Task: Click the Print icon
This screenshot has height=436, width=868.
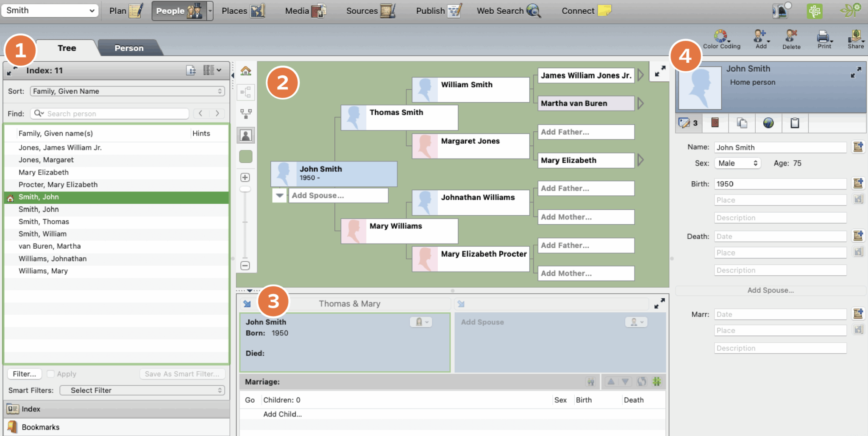Action: pyautogui.click(x=823, y=39)
